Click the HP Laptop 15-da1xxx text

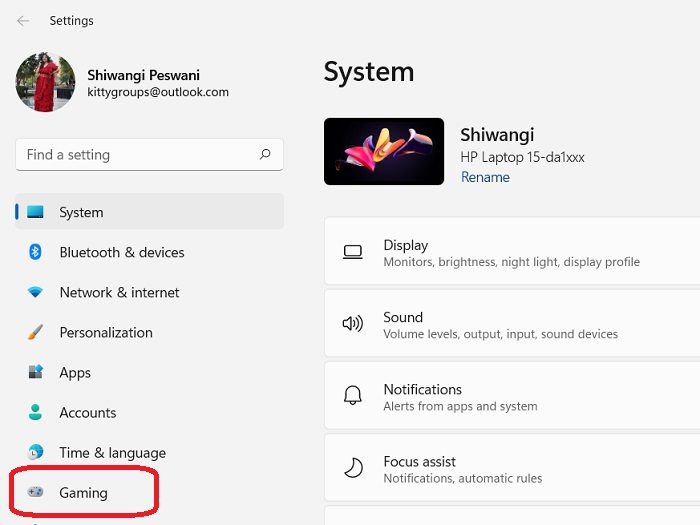click(x=522, y=157)
